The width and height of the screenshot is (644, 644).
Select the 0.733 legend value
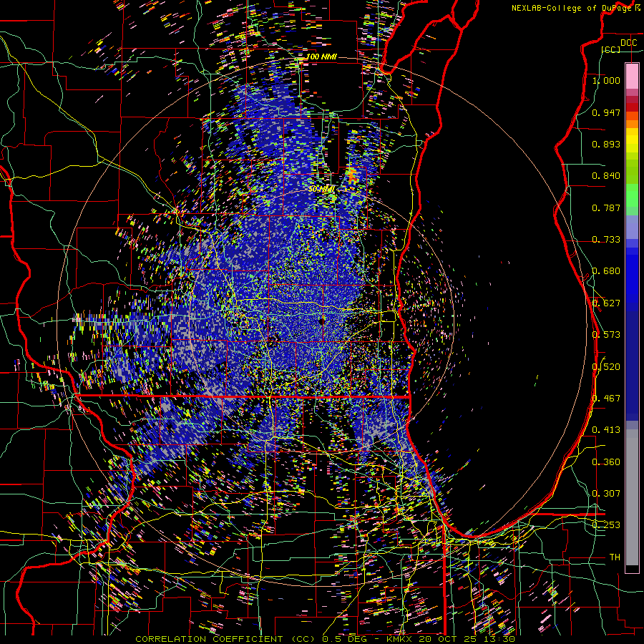coord(606,240)
